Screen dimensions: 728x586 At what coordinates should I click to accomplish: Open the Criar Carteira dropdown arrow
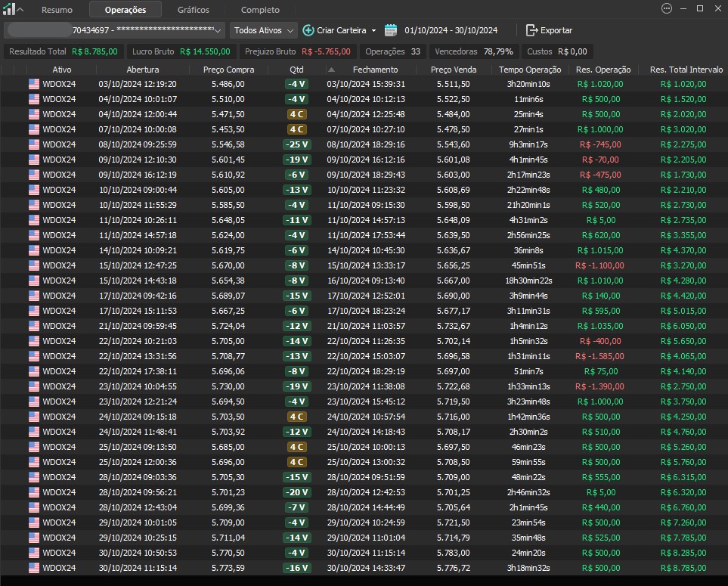pyautogui.click(x=373, y=30)
